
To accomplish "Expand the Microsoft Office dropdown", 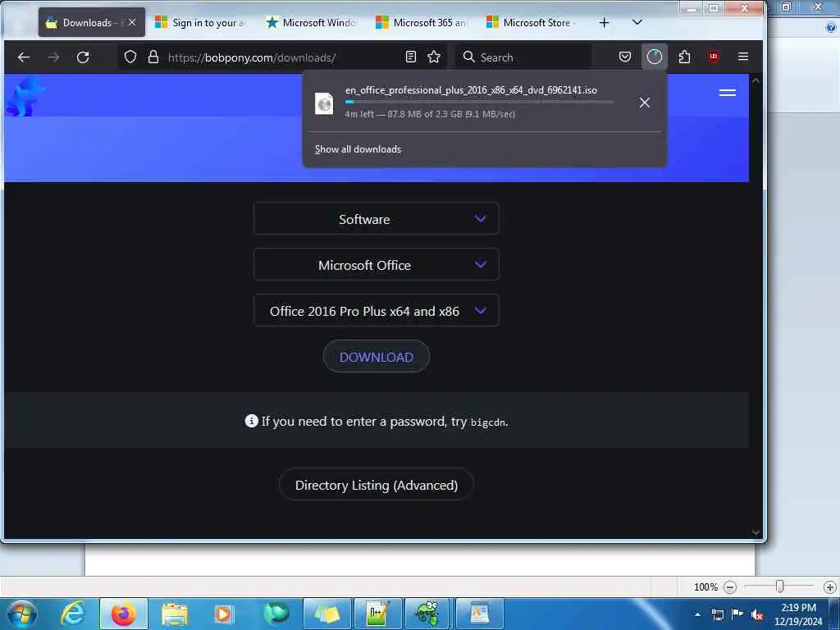I will click(x=376, y=265).
